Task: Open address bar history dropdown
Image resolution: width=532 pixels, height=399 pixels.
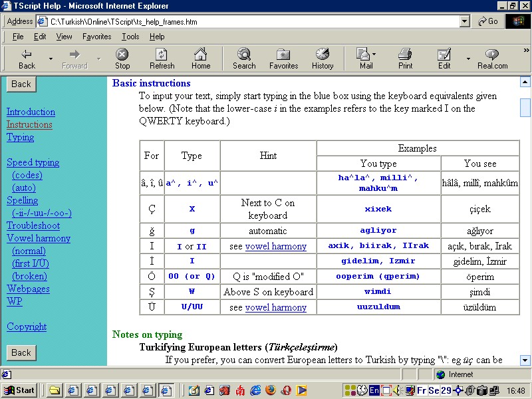Action: (464, 21)
